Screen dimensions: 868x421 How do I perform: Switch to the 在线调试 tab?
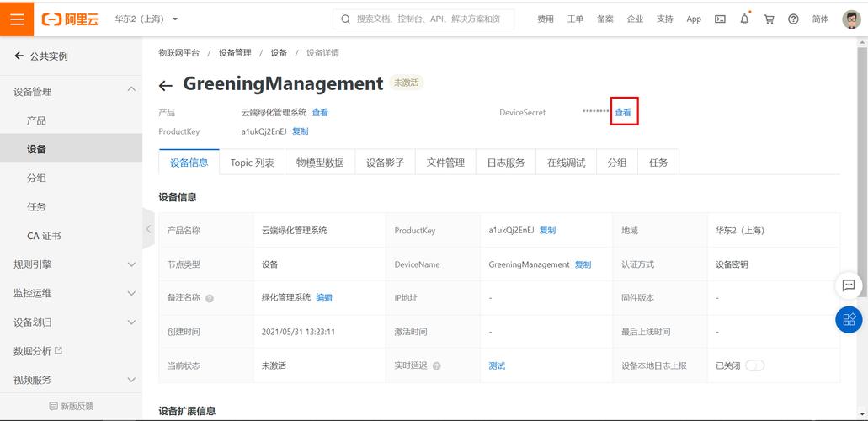pos(567,163)
